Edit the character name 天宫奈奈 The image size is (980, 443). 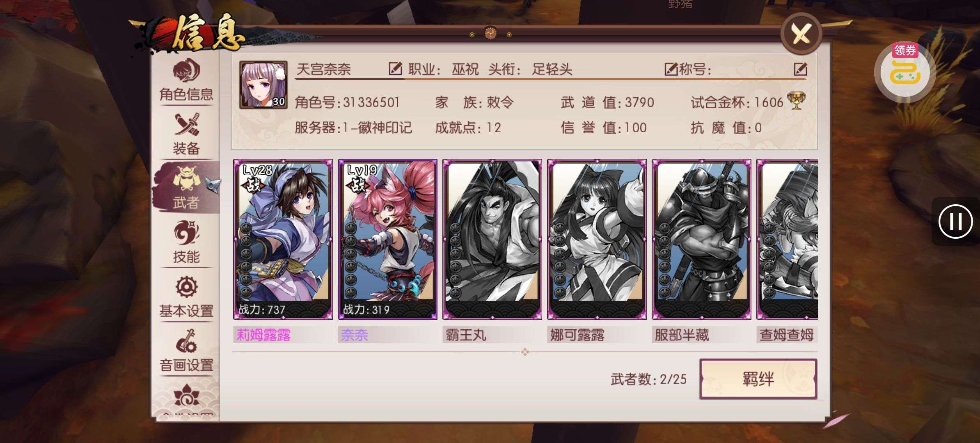(x=395, y=69)
